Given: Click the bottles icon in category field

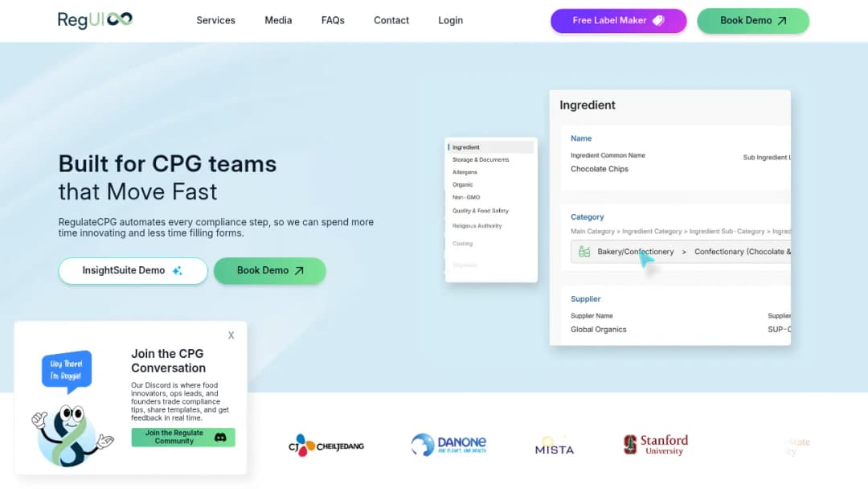Looking at the screenshot, I should tap(584, 252).
